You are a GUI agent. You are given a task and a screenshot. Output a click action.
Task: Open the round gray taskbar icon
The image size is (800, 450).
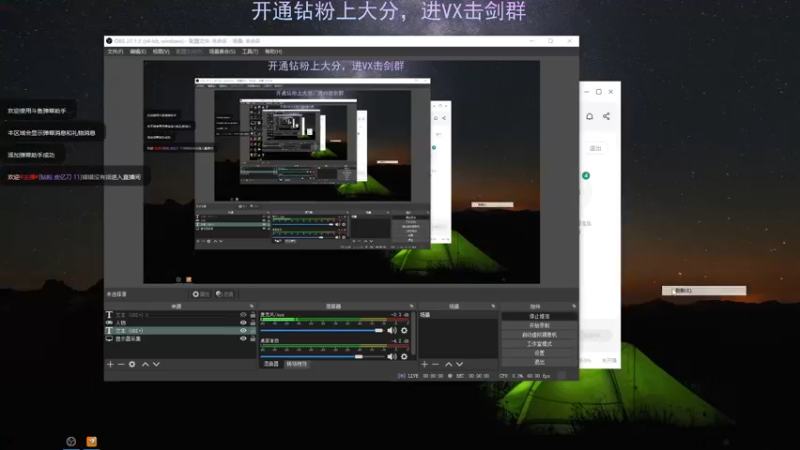pyautogui.click(x=71, y=441)
